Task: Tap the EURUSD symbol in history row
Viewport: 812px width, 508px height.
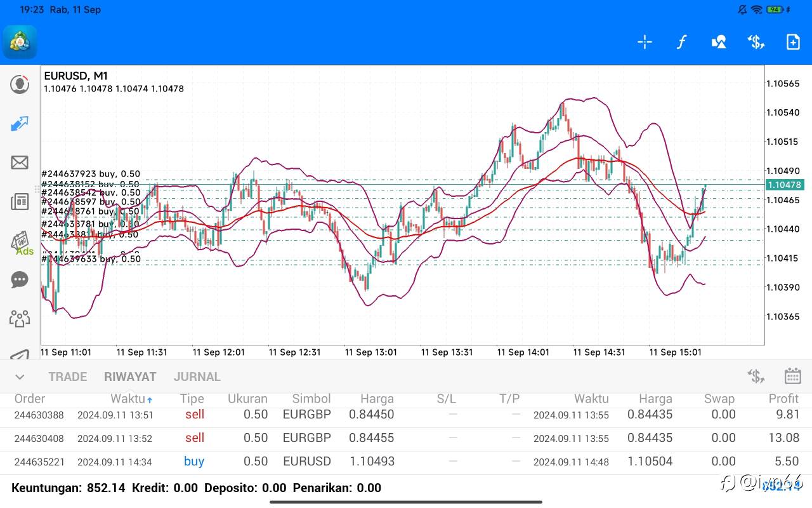Action: coord(307,462)
